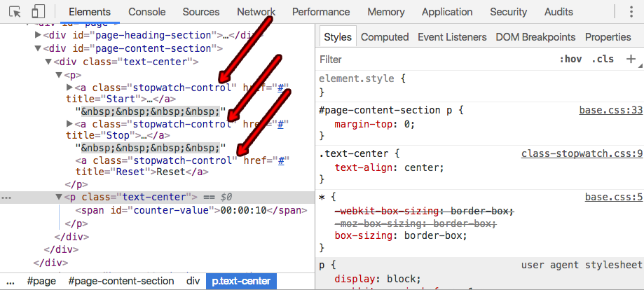
Task: Toggle the device toolbar icon
Action: point(39,12)
